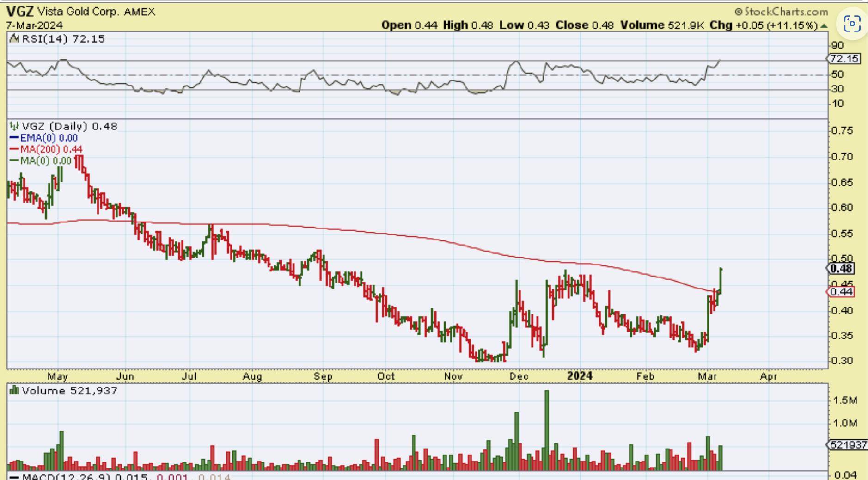The image size is (868, 480).
Task: Click the Apr month axis label
Action: (x=769, y=376)
